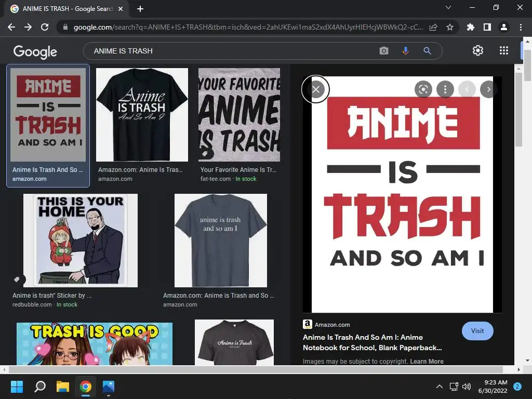This screenshot has width=532, height=399.
Task: Open the Anime Is Trash notebook title link
Action: click(x=372, y=342)
